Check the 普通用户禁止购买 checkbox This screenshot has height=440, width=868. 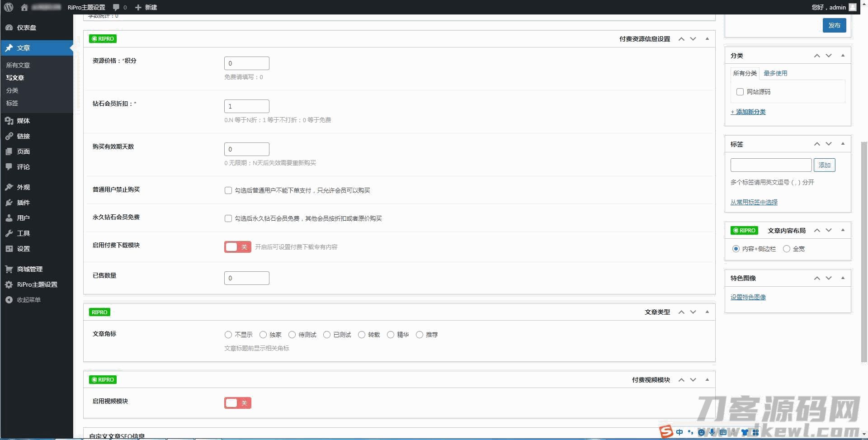[x=228, y=190]
